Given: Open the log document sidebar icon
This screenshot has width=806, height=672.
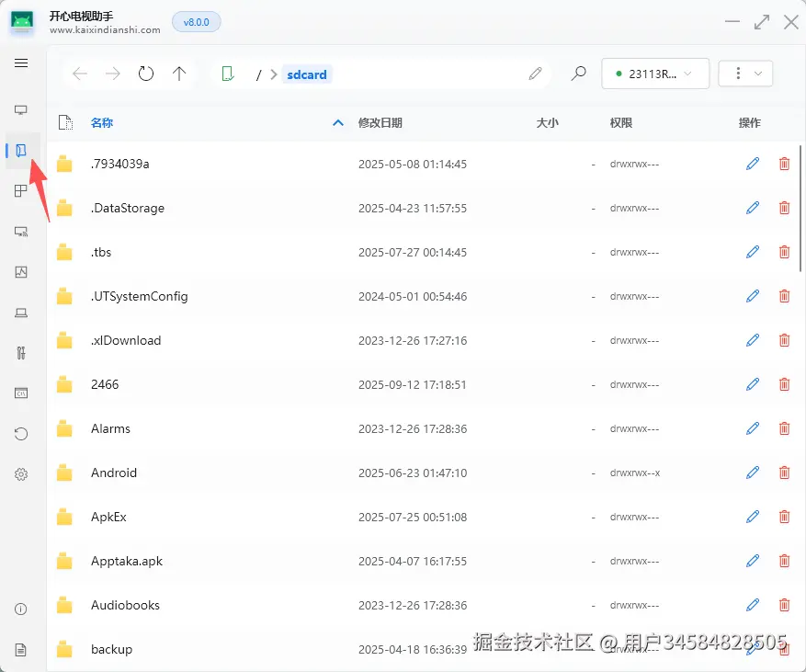Looking at the screenshot, I should 21,650.
